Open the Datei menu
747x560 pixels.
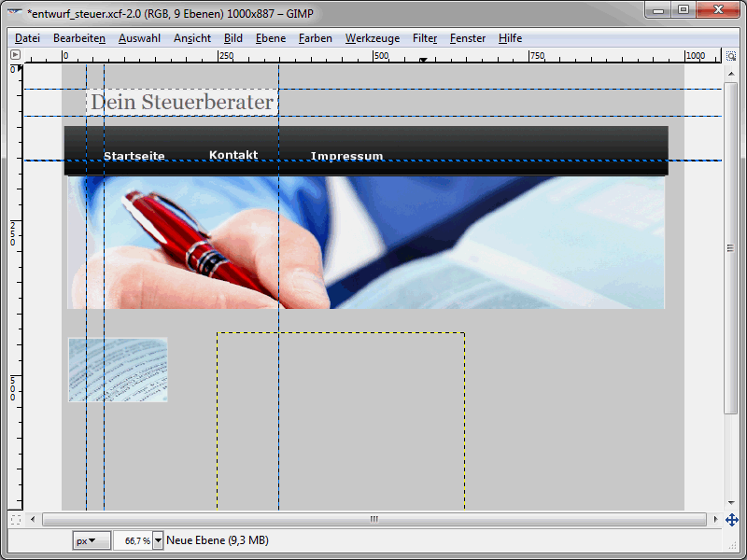pyautogui.click(x=27, y=38)
